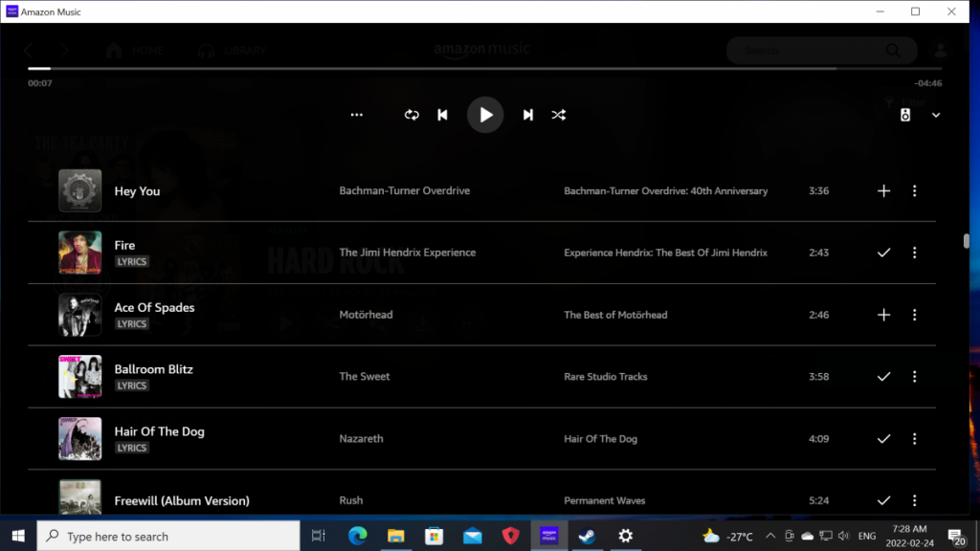Toggle library checkmark for Ballroom Blitz

coord(883,377)
